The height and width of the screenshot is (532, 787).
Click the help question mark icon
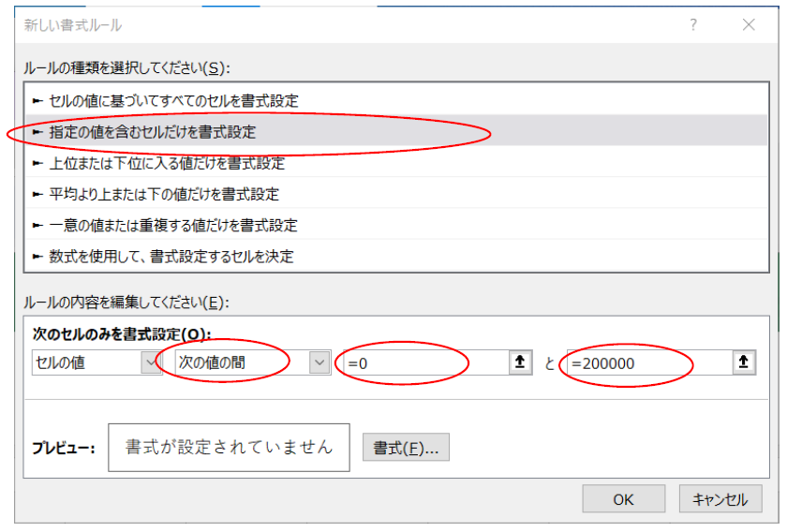[x=693, y=25]
